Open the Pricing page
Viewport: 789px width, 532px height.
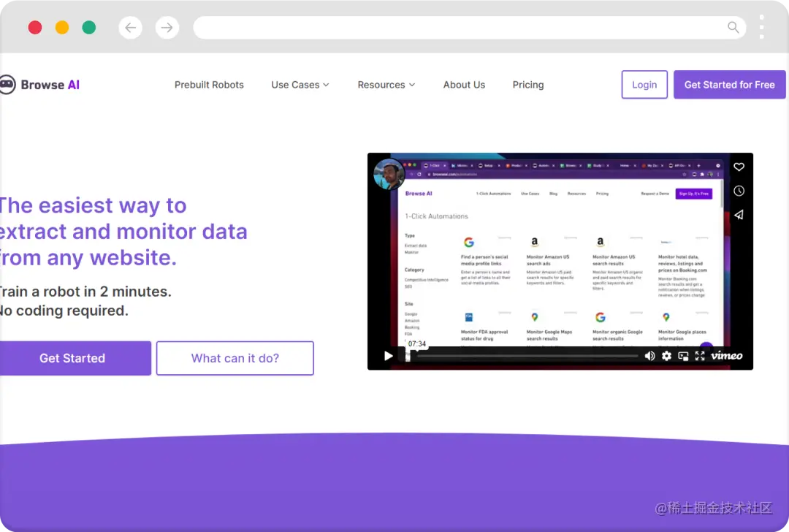[x=528, y=85]
